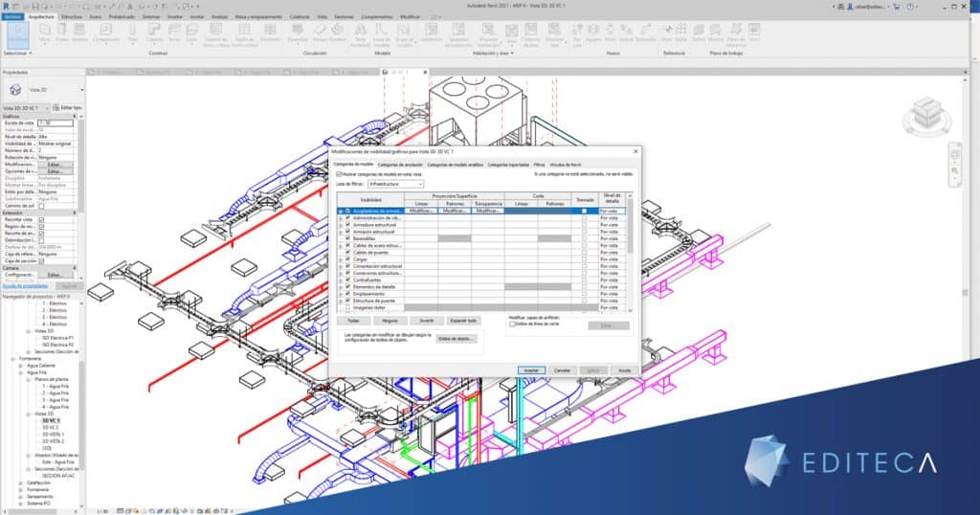Switch to Categorías de anotación tab
The width and height of the screenshot is (980, 515).
(x=400, y=165)
